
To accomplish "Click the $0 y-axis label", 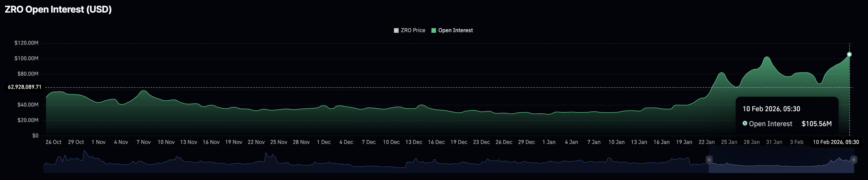I will point(35,136).
